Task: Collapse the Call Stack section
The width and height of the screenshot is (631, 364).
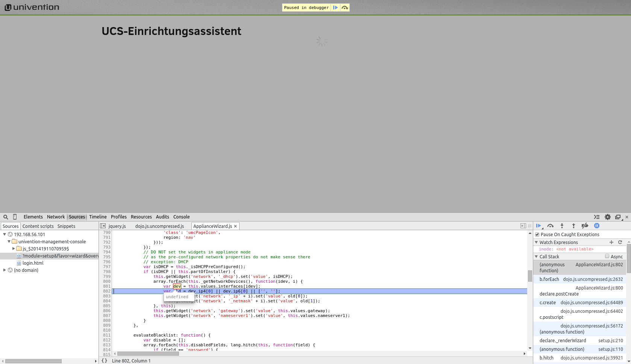Action: coord(537,256)
